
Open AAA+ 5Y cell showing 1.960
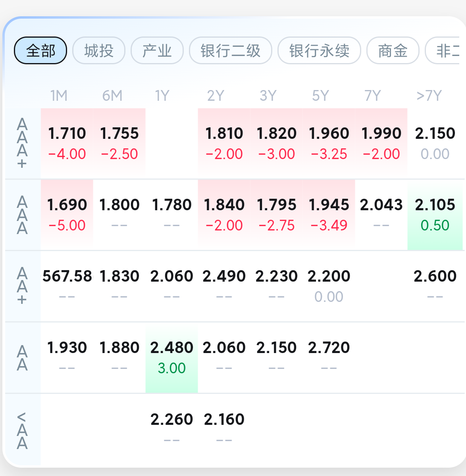(329, 143)
